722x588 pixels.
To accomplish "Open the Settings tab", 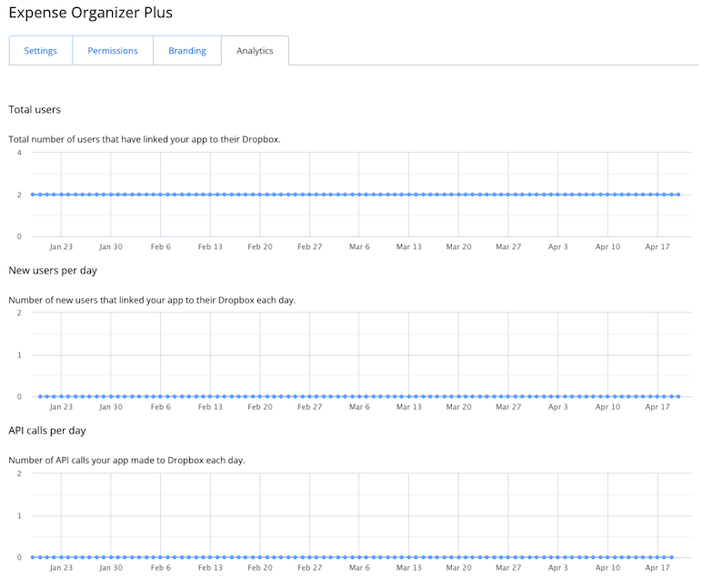I will click(x=41, y=51).
